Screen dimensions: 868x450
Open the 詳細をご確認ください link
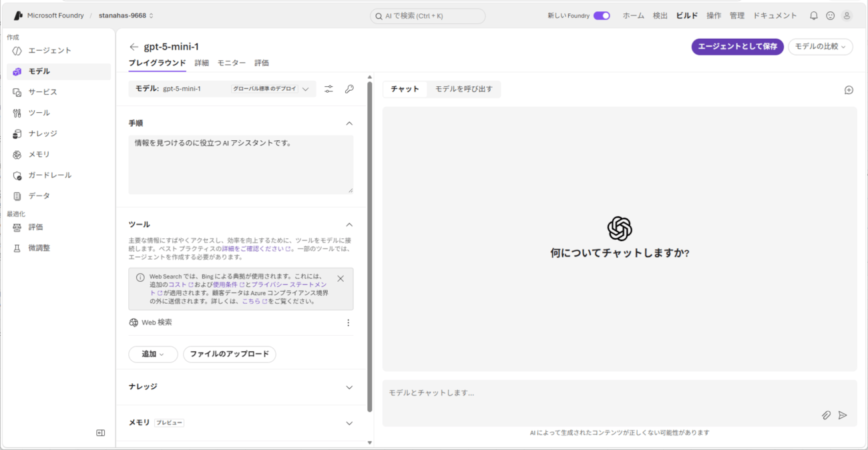[256, 248]
